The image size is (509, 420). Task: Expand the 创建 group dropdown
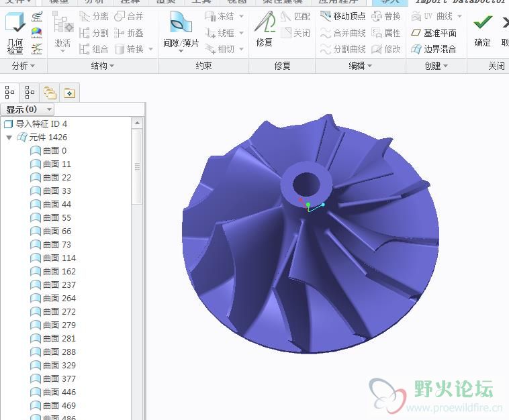tap(436, 66)
